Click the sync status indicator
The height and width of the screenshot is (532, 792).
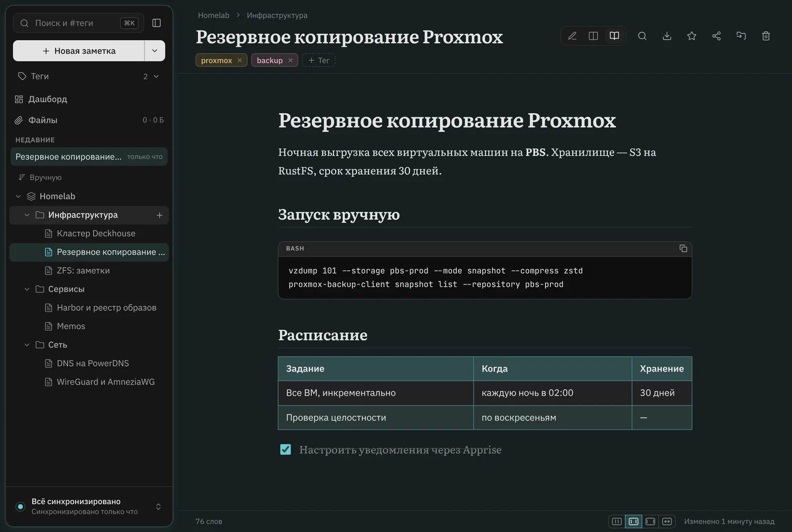pos(20,506)
